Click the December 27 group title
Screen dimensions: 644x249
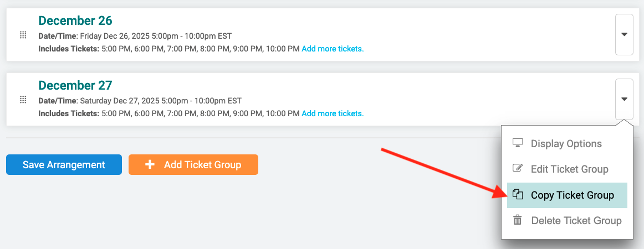pyautogui.click(x=75, y=85)
